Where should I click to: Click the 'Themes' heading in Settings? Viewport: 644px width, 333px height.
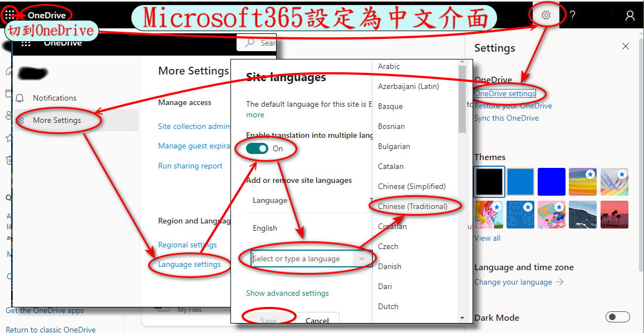(x=490, y=157)
